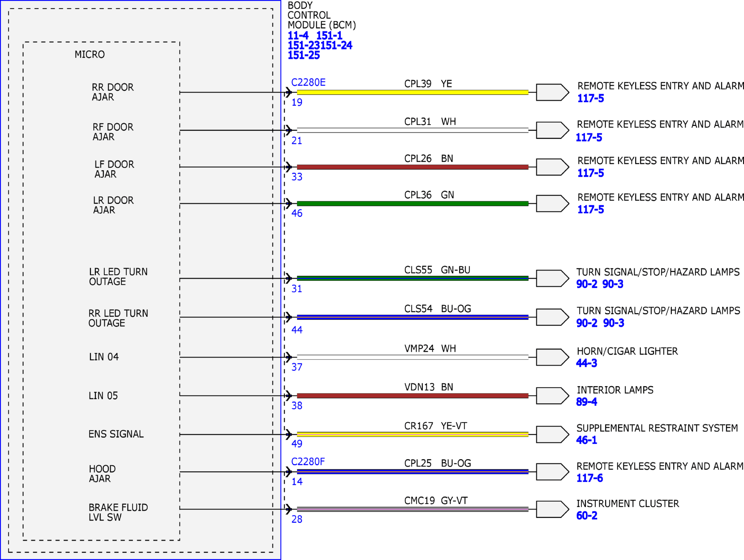
Task: Click the off-page arrow on the CLS54 BU-OG wire
Action: [552, 317]
